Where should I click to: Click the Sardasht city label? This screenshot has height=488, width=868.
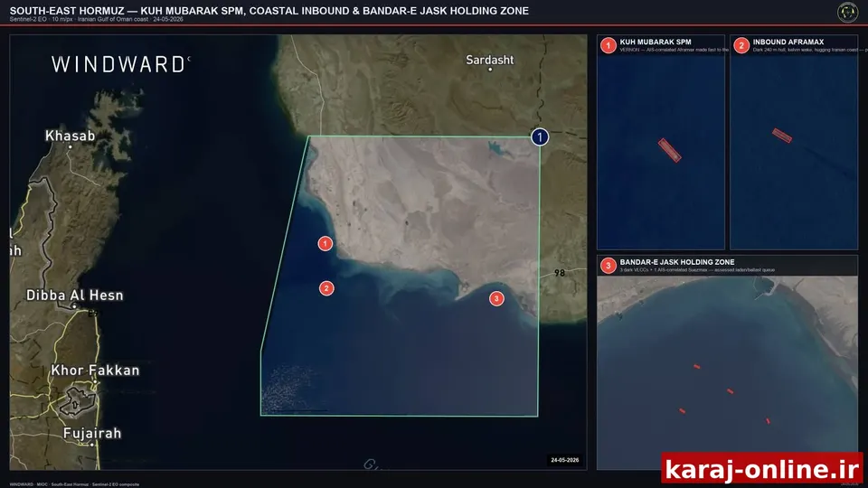click(489, 60)
